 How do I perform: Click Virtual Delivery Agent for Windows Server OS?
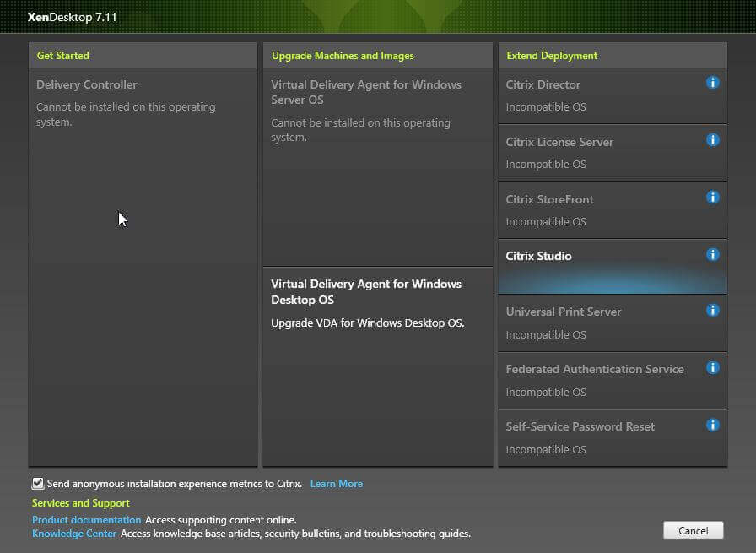coord(378,167)
